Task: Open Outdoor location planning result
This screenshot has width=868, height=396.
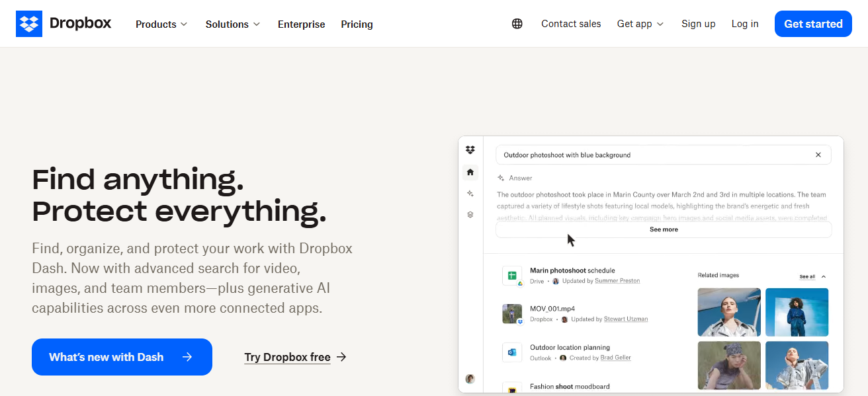Action: 570,347
